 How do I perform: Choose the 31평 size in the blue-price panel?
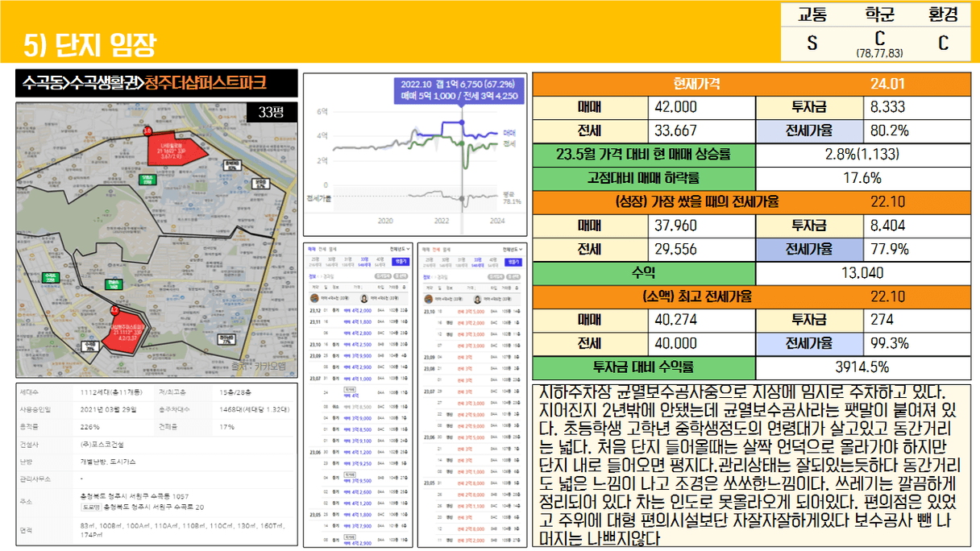pyautogui.click(x=347, y=261)
